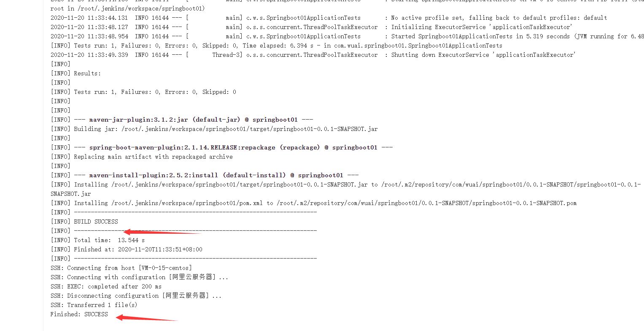Click "SSH: Disconnecting configuration [阿里云服务器]" line

coord(136,296)
